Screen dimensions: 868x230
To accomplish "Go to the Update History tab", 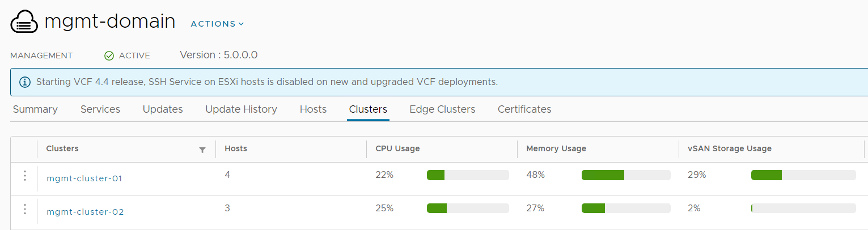I will click(241, 109).
